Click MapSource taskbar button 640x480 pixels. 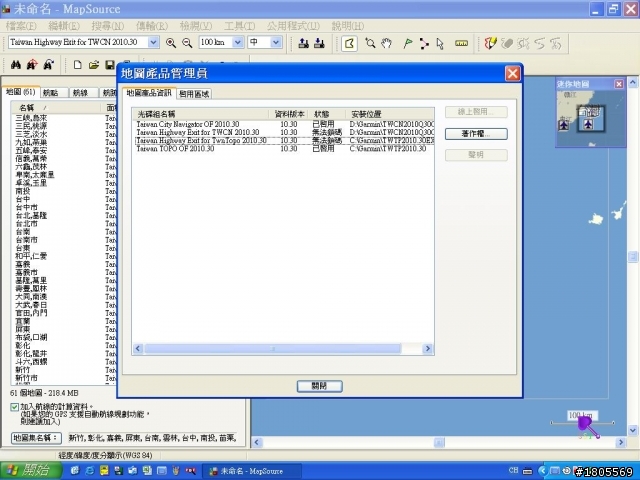[x=252, y=471]
